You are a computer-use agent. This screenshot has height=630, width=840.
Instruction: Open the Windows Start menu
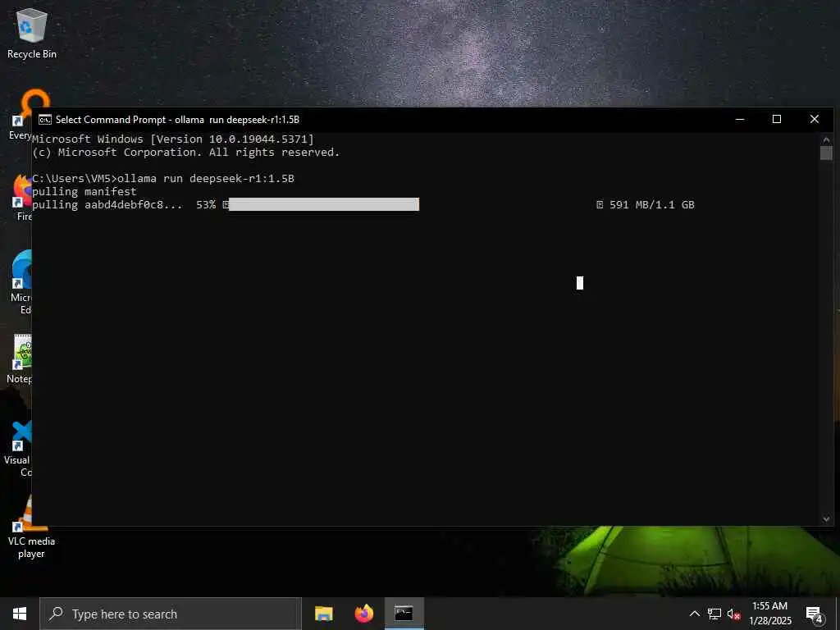point(20,614)
